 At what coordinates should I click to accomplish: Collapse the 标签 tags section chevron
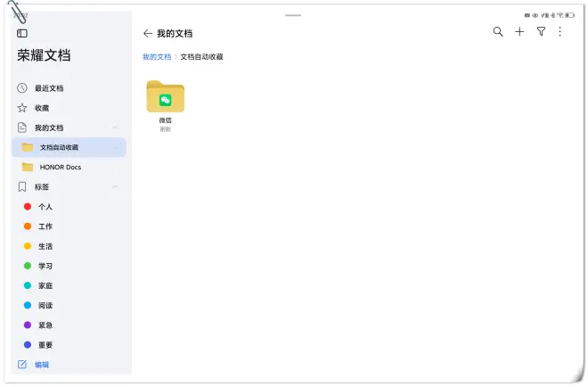pos(116,187)
